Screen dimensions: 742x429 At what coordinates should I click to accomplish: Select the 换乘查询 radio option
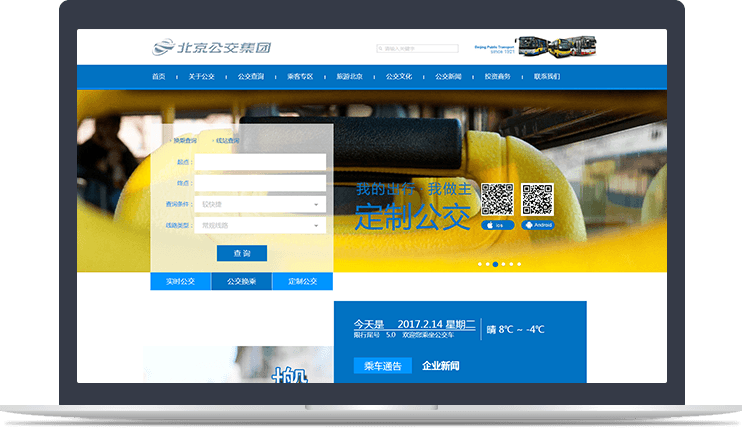[172, 140]
